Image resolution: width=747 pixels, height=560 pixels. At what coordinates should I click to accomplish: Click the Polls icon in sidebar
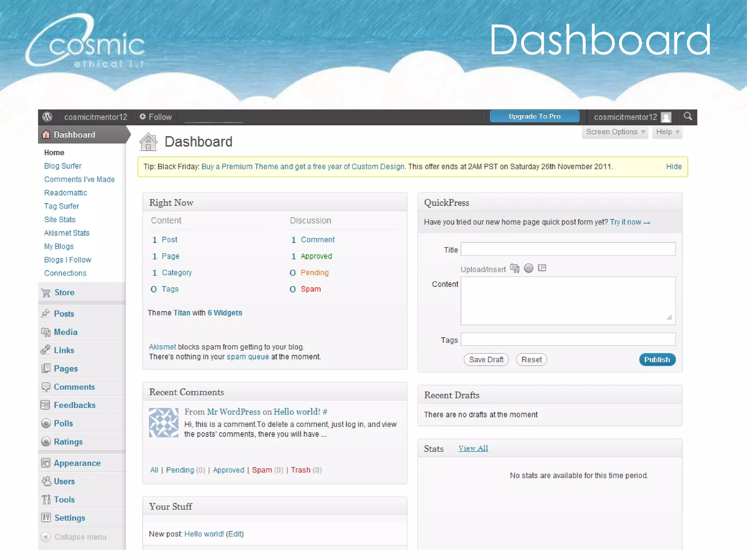pos(46,423)
